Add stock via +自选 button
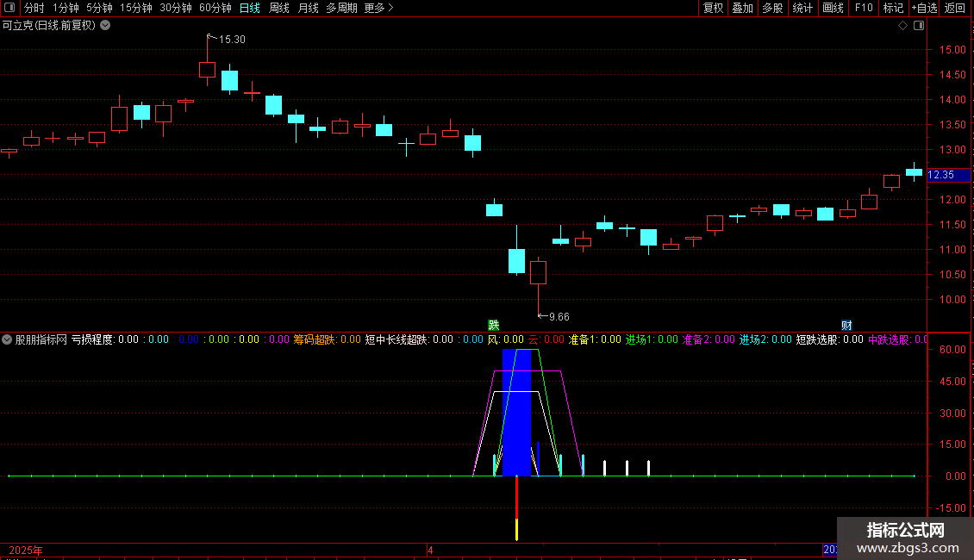Image resolution: width=974 pixels, height=560 pixels. tap(924, 8)
